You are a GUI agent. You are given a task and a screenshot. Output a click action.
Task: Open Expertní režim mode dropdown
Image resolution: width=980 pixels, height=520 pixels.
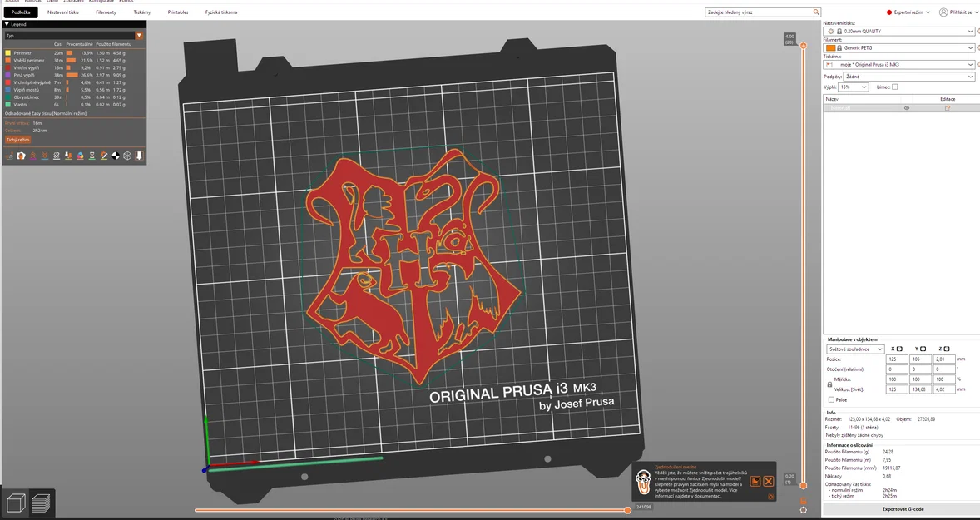coord(908,12)
